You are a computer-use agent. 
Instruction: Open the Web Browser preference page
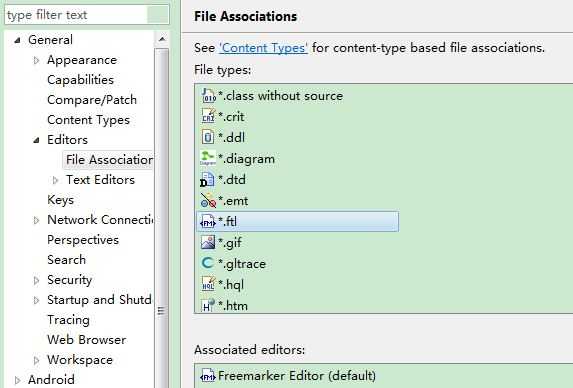tap(87, 339)
